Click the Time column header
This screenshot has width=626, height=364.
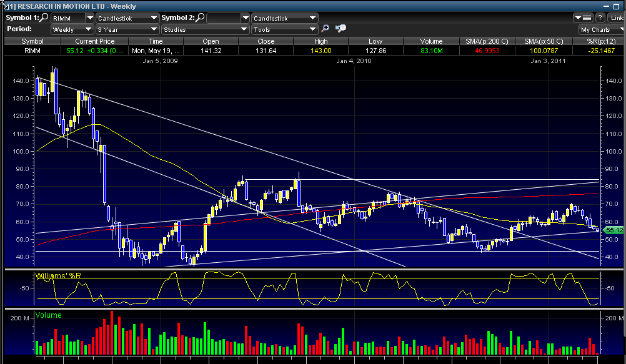(156, 41)
